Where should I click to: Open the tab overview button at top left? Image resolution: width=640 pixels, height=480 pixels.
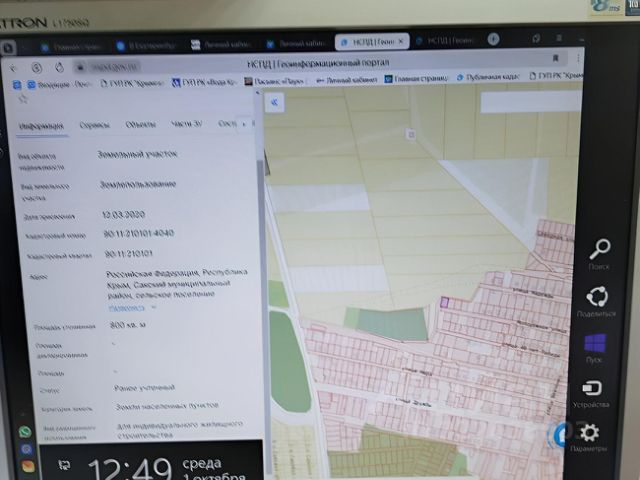[8, 48]
